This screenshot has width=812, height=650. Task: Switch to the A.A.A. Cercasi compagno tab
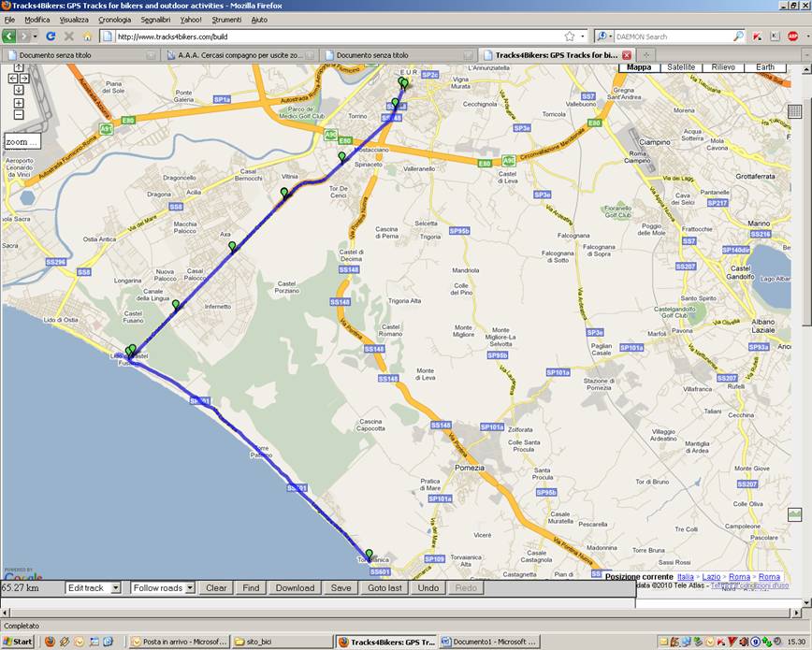(x=240, y=55)
